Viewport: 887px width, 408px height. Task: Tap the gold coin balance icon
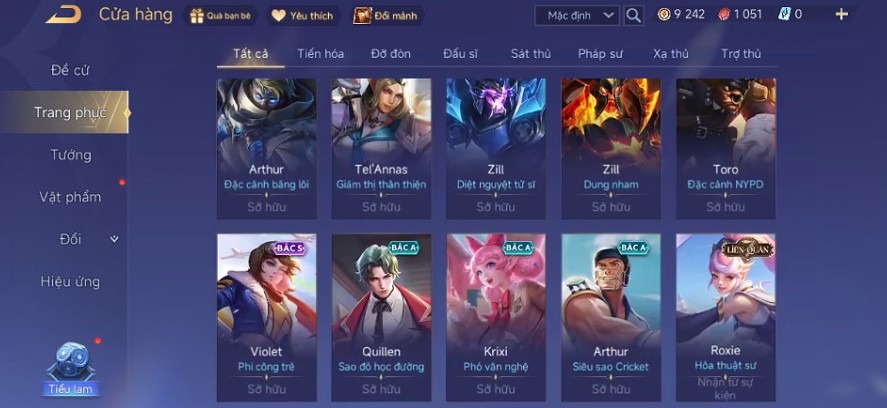point(664,14)
